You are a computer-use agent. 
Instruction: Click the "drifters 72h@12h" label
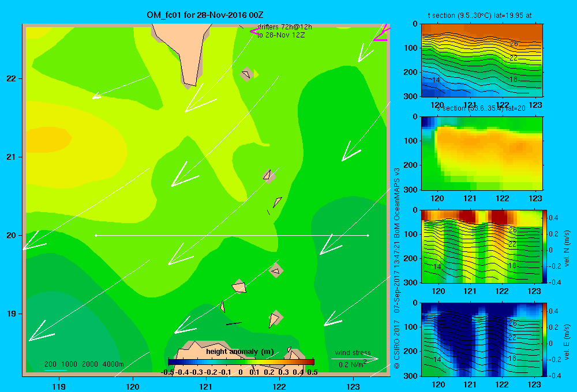point(284,27)
